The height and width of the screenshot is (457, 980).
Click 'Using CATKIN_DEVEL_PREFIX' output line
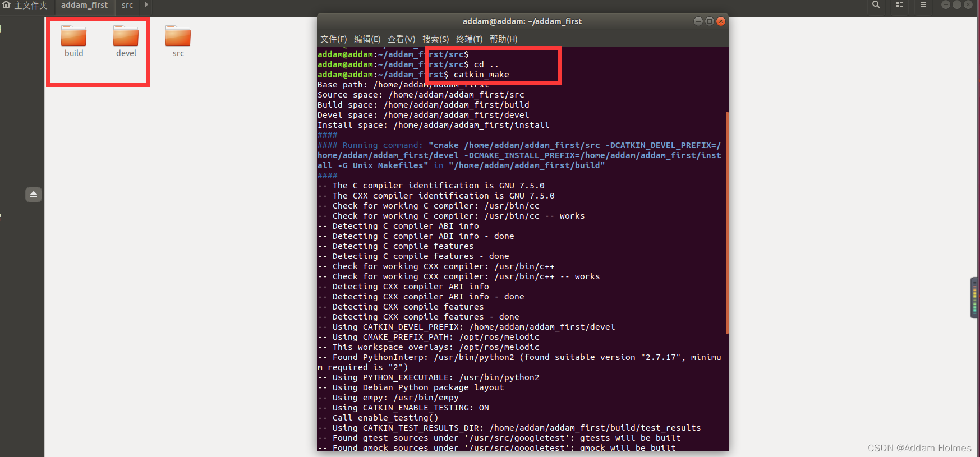tap(466, 327)
